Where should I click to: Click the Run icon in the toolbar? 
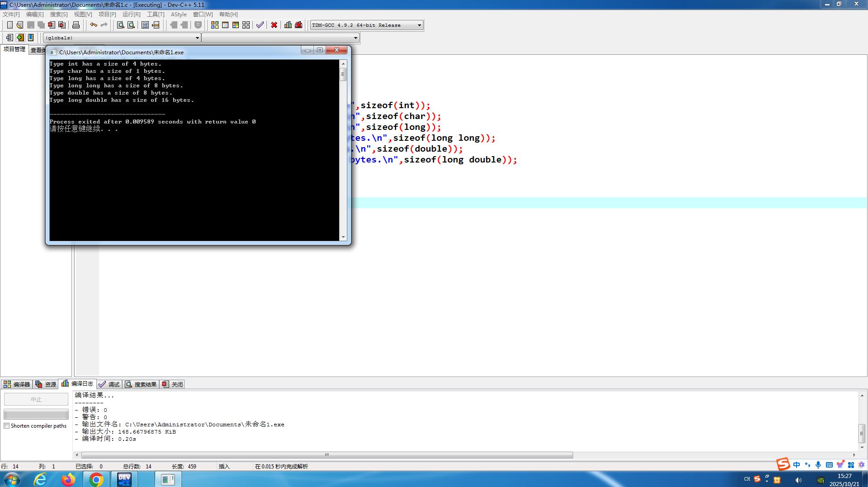click(x=225, y=25)
